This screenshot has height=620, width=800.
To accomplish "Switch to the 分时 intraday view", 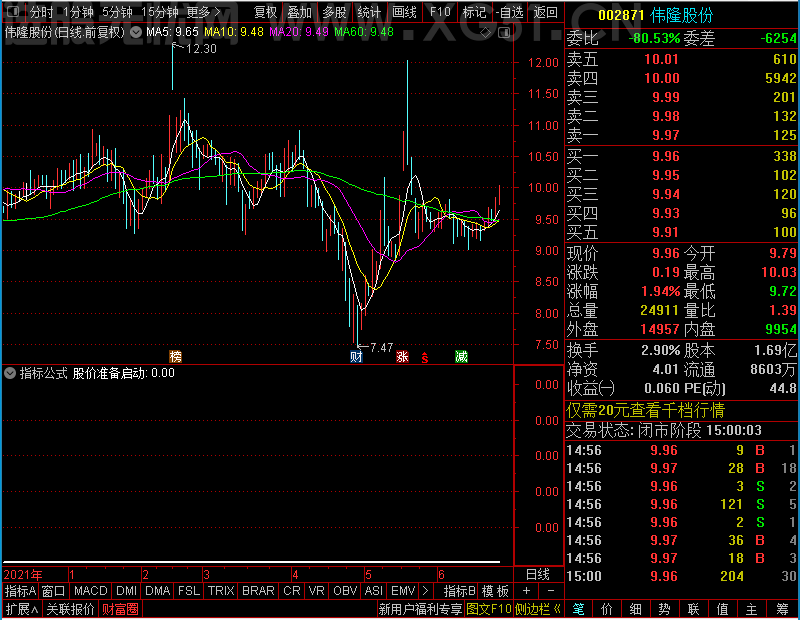I will click(x=41, y=12).
